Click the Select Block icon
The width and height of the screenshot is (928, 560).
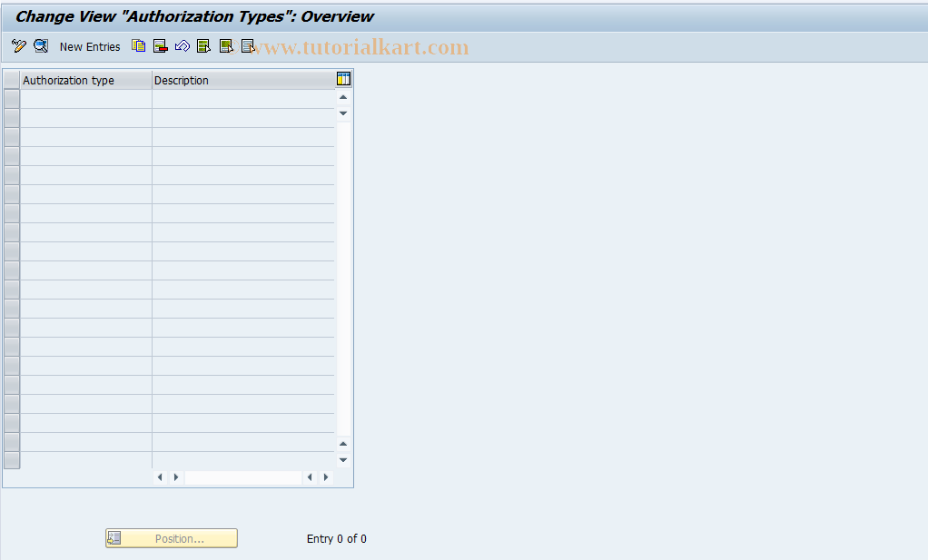[226, 46]
